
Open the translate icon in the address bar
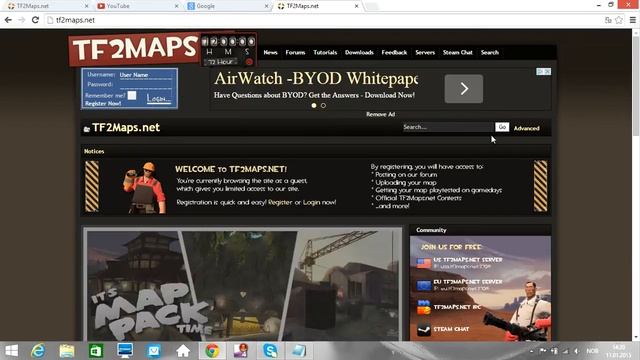click(608, 20)
